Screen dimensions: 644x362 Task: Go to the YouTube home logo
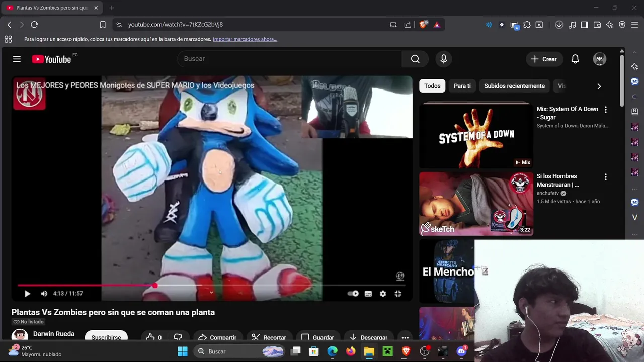click(52, 59)
